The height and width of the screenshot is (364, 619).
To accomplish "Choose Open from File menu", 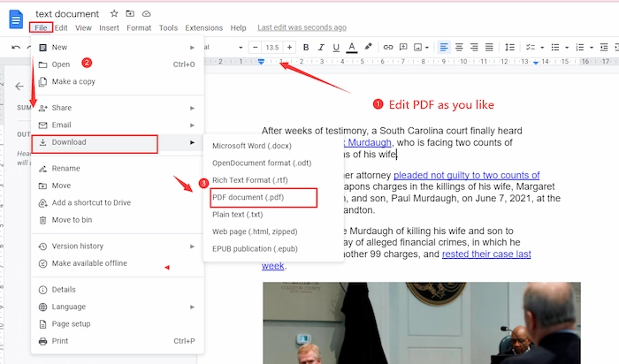I will point(118,64).
